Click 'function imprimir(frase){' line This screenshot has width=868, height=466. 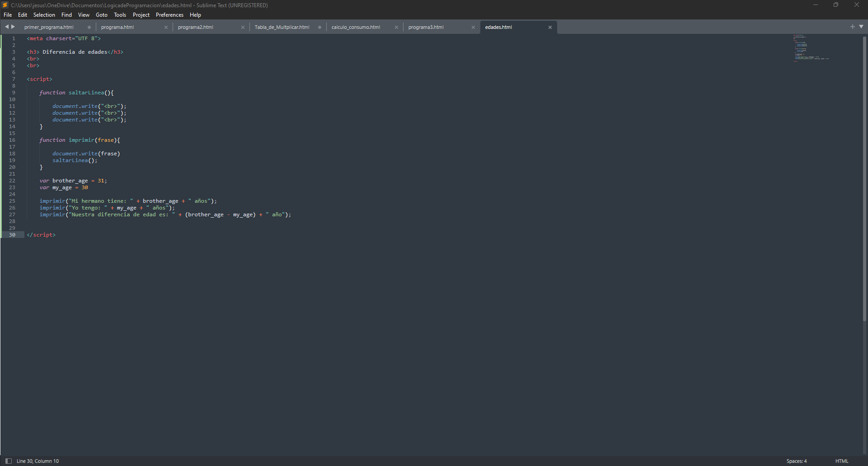tap(80, 140)
